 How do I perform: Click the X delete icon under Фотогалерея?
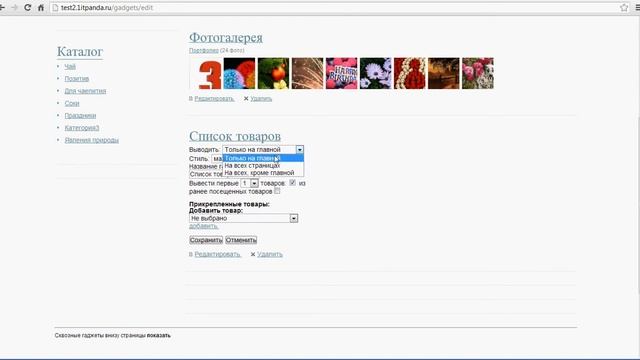[x=246, y=99]
